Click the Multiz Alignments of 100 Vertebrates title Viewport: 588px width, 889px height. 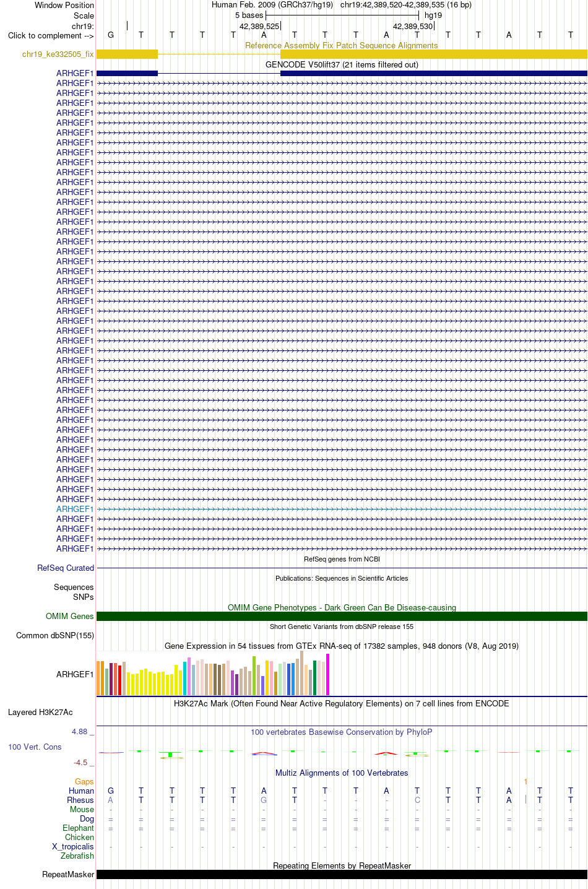[342, 773]
